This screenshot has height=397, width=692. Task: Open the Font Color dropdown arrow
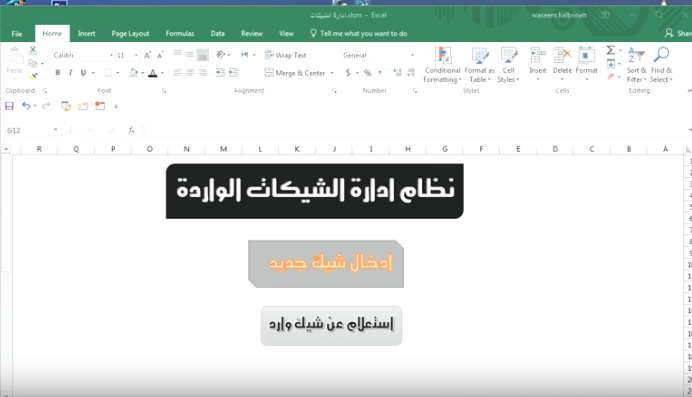coord(162,73)
